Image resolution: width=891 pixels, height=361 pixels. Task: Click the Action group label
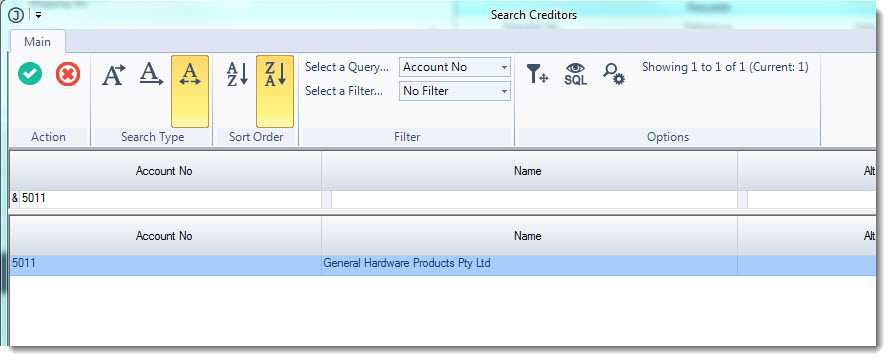(x=48, y=137)
